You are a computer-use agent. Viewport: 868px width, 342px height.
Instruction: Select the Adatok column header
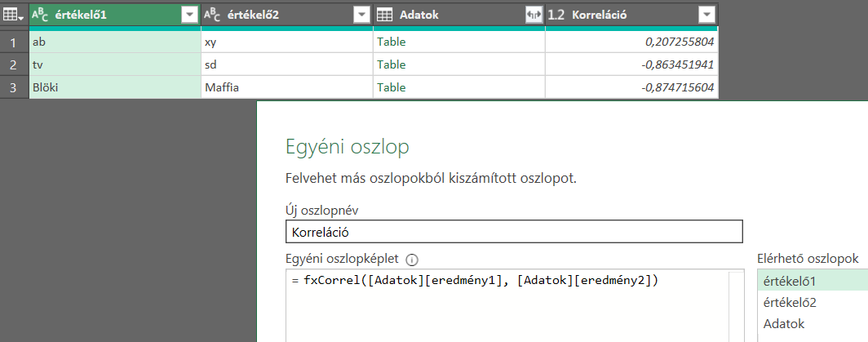(459, 16)
